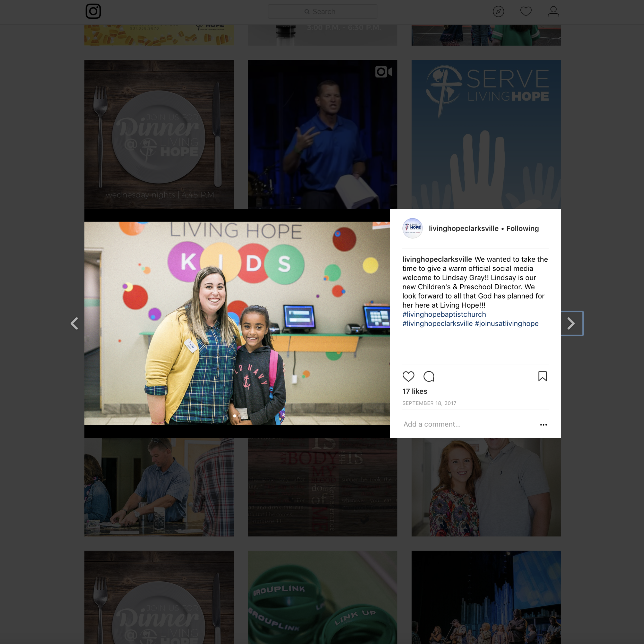644x644 pixels.
Task: Save the post using bookmark icon
Action: click(542, 376)
